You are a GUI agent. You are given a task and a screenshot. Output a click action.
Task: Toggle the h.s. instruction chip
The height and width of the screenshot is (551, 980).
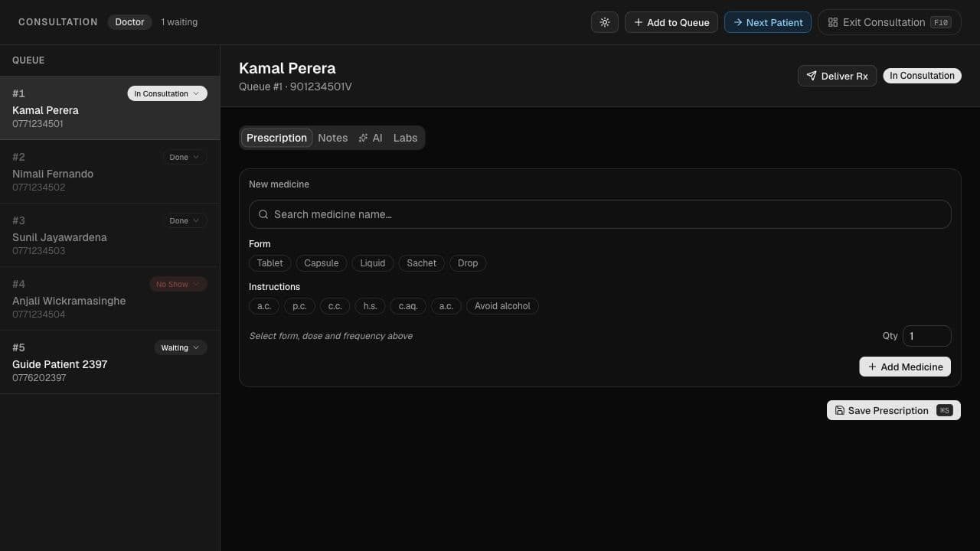click(370, 306)
